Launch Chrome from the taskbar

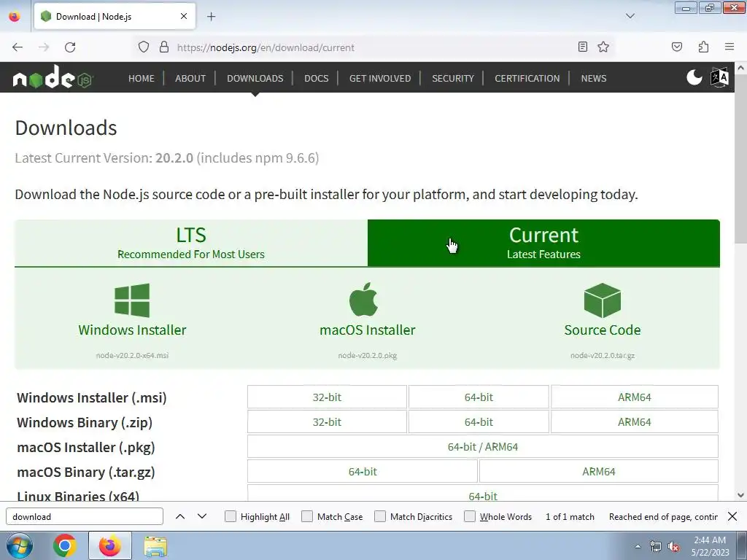(65, 545)
